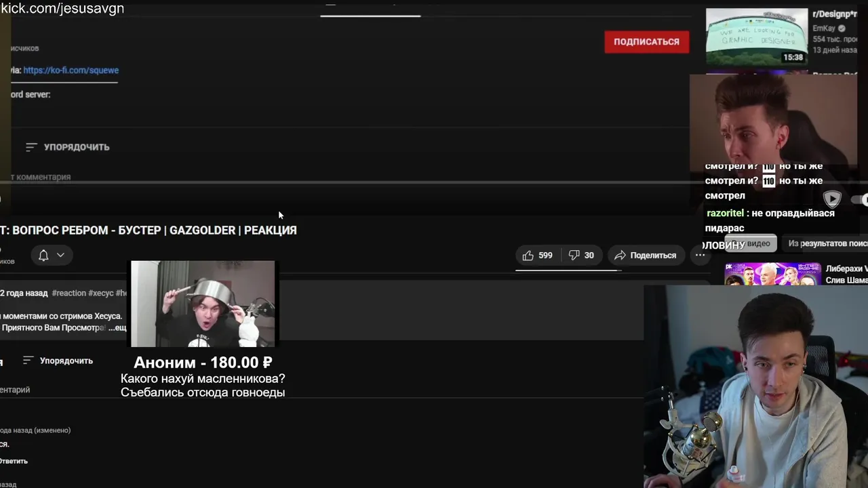The image size is (868, 488).
Task: Click the 2 года назад upload date
Action: (24, 293)
